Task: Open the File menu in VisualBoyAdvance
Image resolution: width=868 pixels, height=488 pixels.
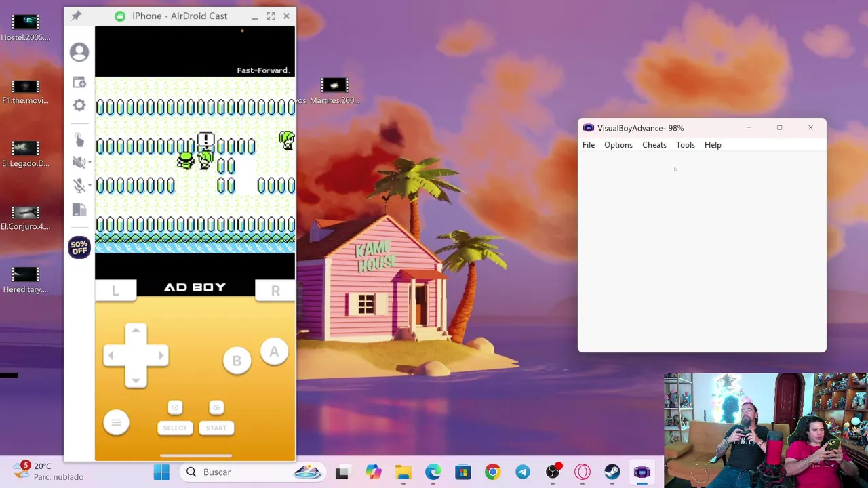Action: [x=589, y=145]
